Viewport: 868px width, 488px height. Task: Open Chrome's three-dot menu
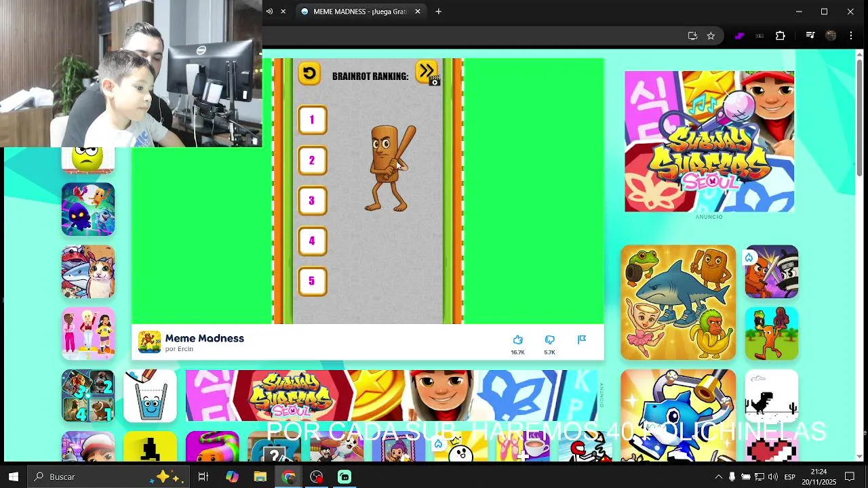coord(851,36)
